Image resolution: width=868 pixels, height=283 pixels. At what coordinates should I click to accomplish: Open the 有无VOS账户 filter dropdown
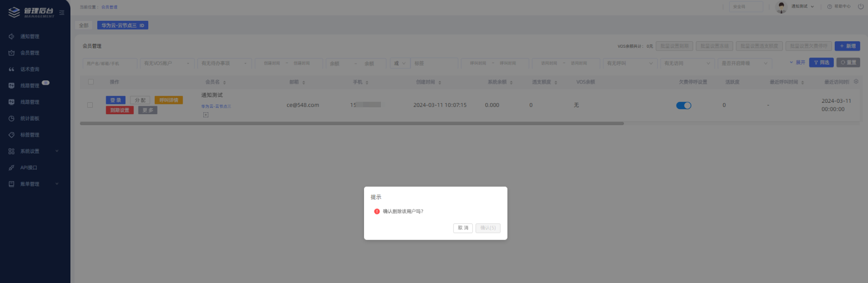[167, 64]
